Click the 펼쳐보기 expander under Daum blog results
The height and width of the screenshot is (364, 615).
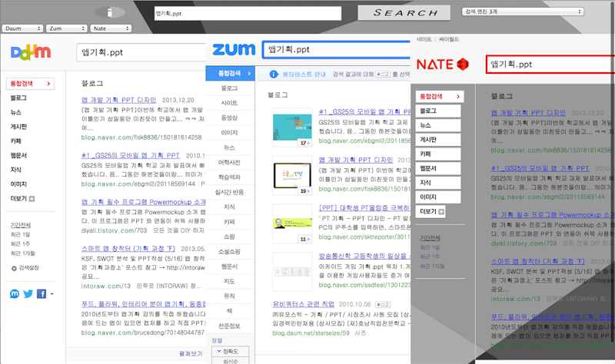(191, 353)
